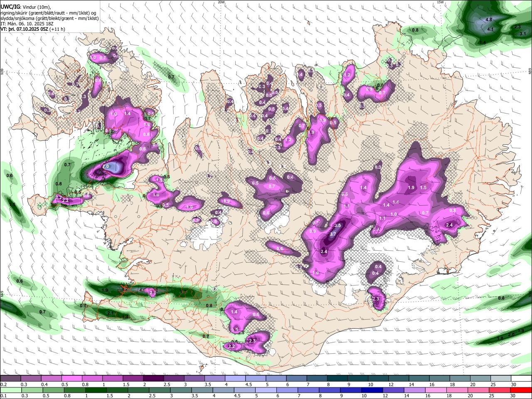532x399 pixels.
Task: Click the 3.7 snowfall value on the map
Action: (332, 234)
